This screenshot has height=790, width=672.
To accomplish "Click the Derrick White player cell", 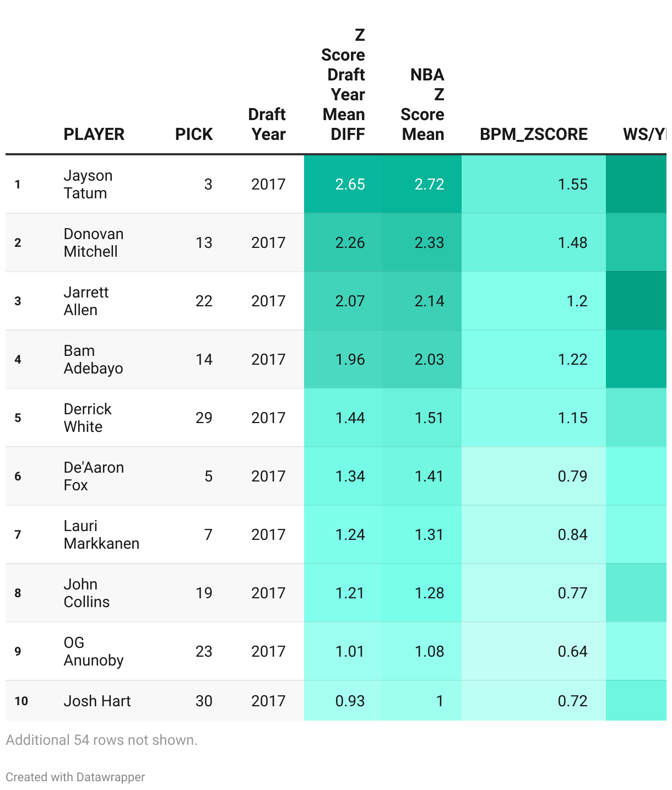I will pos(88,418).
